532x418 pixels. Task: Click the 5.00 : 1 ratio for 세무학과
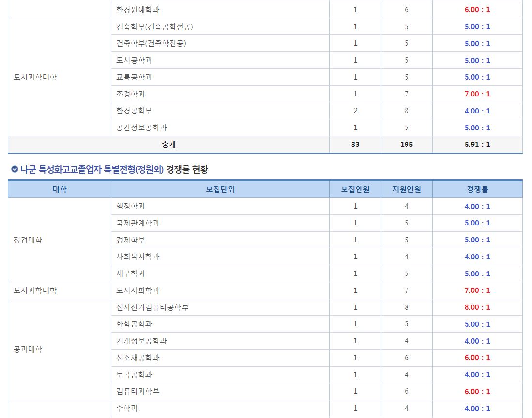(477, 273)
